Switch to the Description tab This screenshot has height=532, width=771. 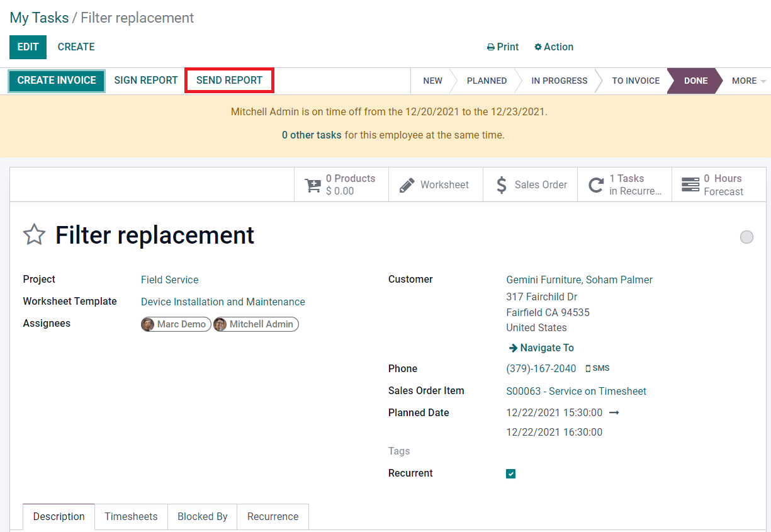coord(59,517)
